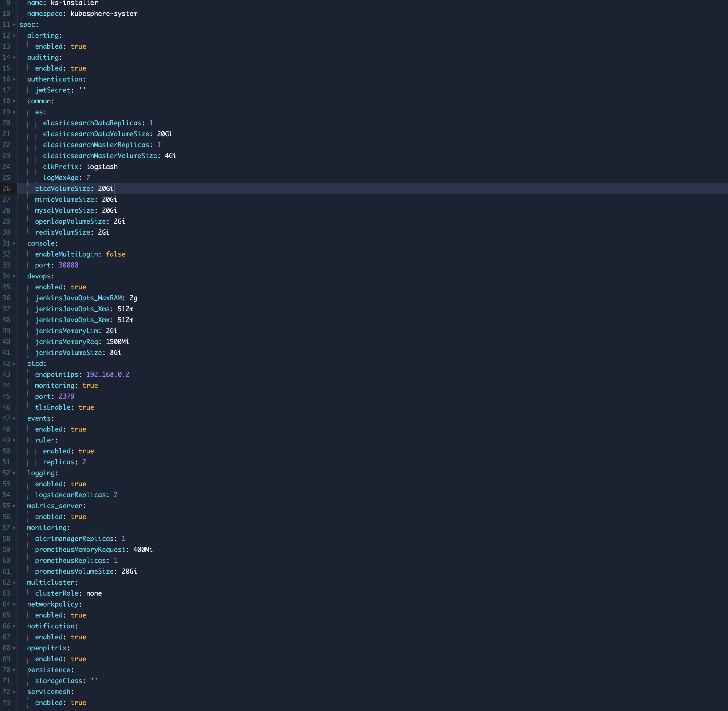Click the jenkinsJavaOpts_Xmx key
Screen dimensions: 728x711
click(72, 320)
